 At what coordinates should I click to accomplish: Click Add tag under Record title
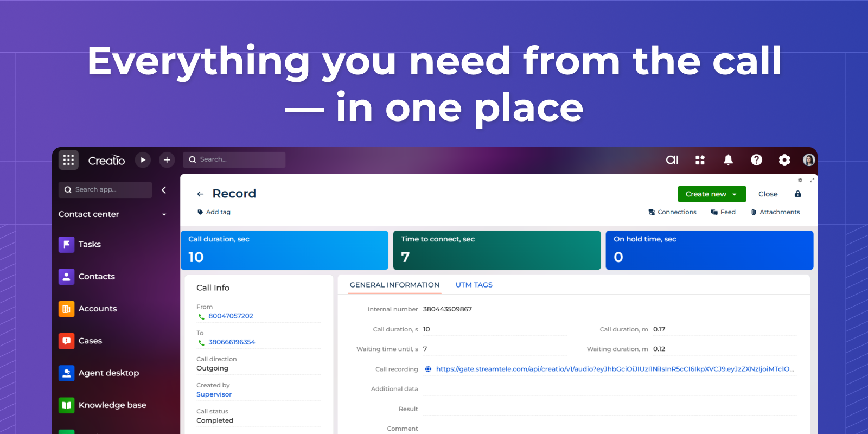(x=218, y=212)
